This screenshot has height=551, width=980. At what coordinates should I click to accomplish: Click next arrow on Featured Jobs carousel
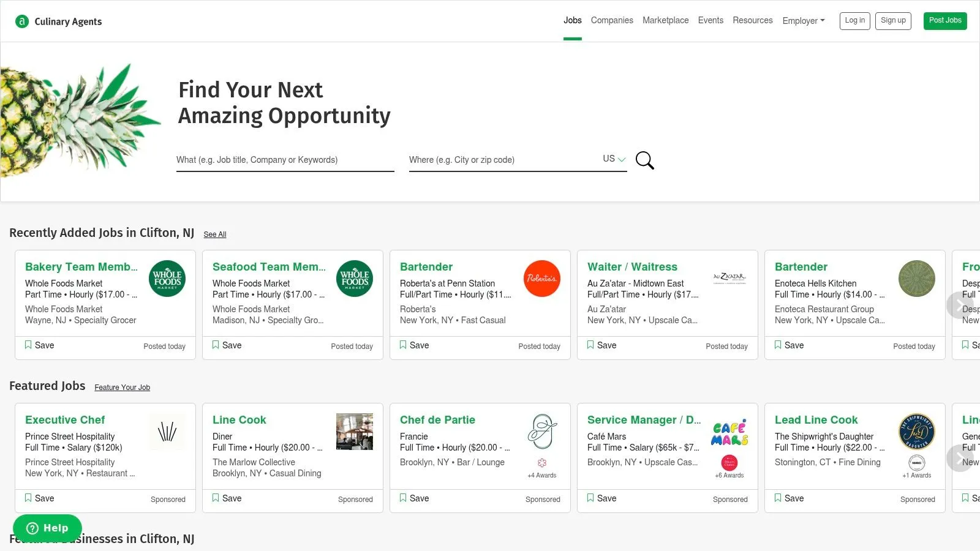pyautogui.click(x=959, y=458)
